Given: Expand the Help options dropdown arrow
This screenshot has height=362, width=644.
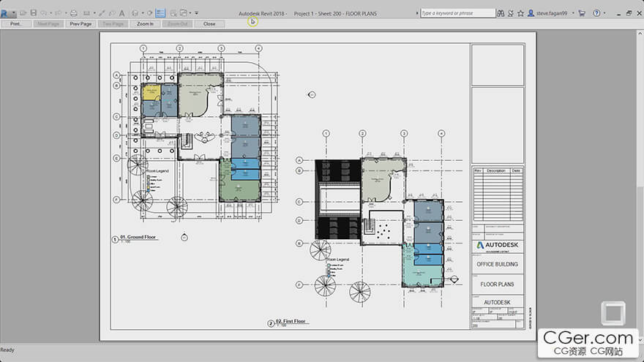Looking at the screenshot, I should [x=604, y=13].
